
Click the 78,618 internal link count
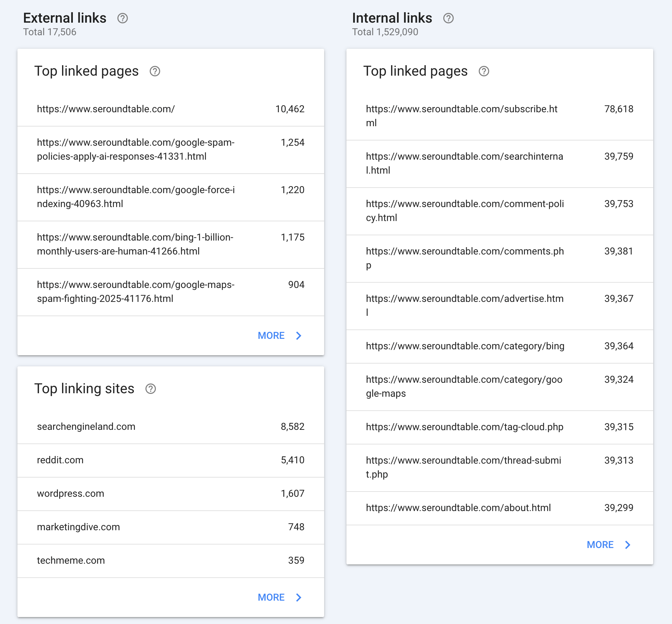pos(619,109)
